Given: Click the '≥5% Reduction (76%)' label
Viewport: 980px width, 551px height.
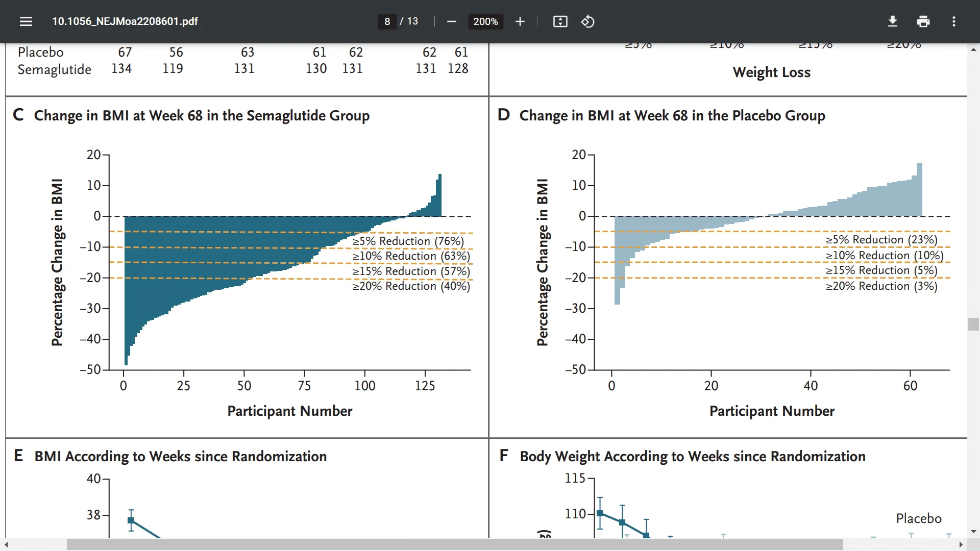Looking at the screenshot, I should coord(408,241).
